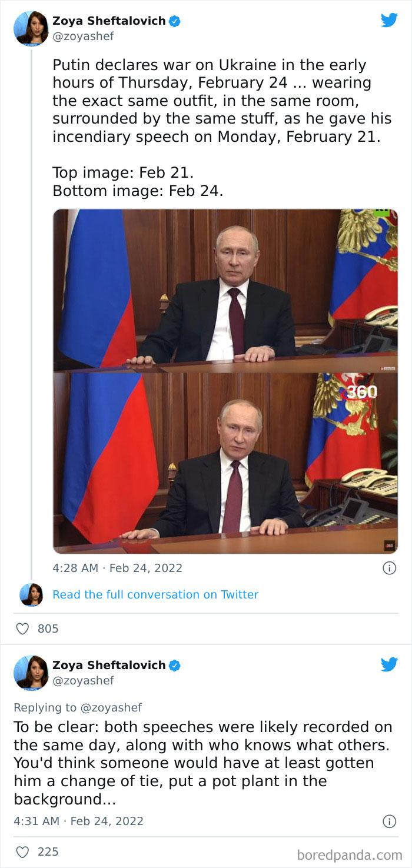Toggle the like heart on the reply tweet
The height and width of the screenshot is (868, 412).
pyautogui.click(x=23, y=852)
